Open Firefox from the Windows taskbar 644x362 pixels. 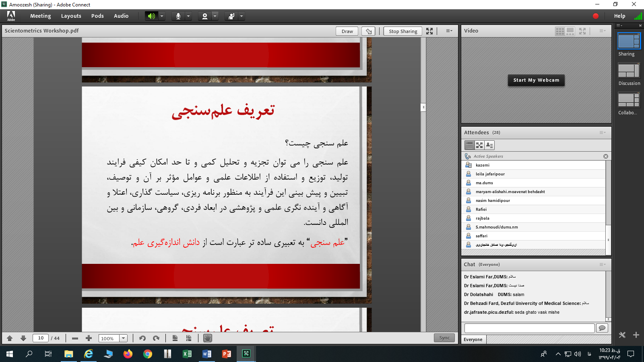click(x=128, y=354)
